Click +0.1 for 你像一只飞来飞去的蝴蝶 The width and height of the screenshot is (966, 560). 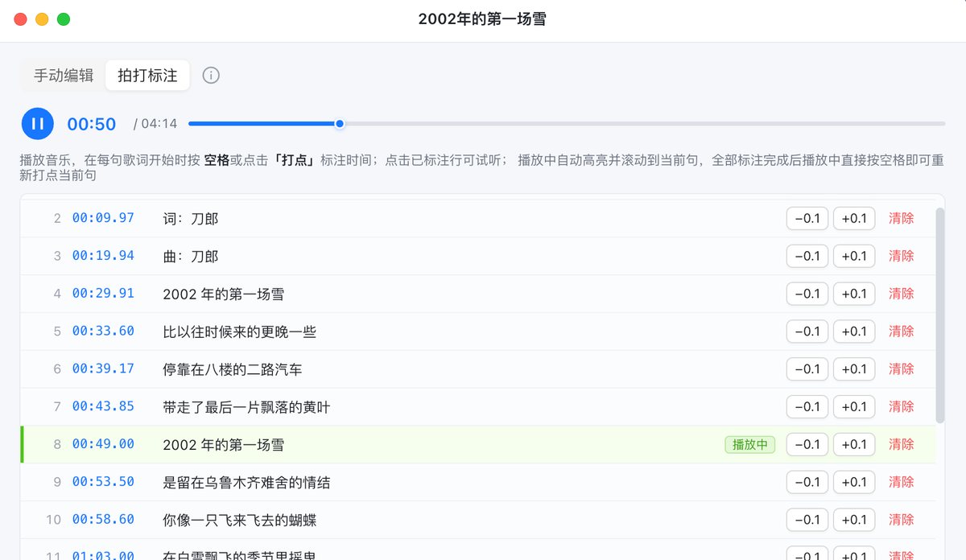tap(854, 520)
